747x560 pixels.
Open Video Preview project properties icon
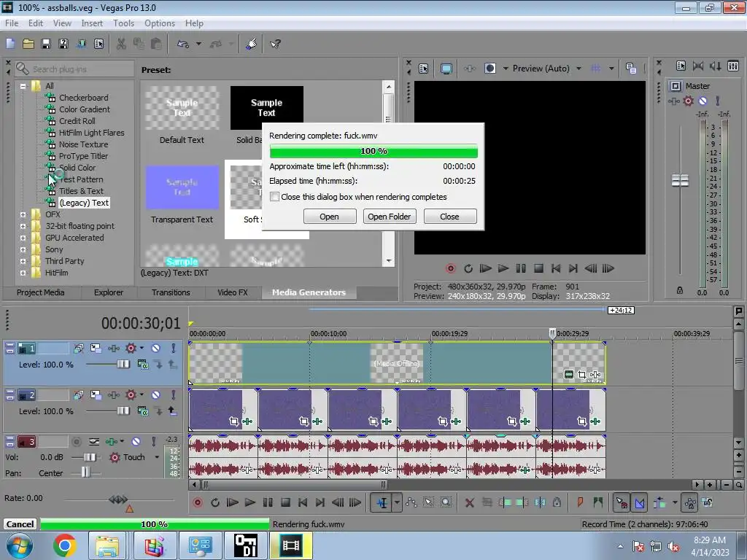(x=424, y=69)
